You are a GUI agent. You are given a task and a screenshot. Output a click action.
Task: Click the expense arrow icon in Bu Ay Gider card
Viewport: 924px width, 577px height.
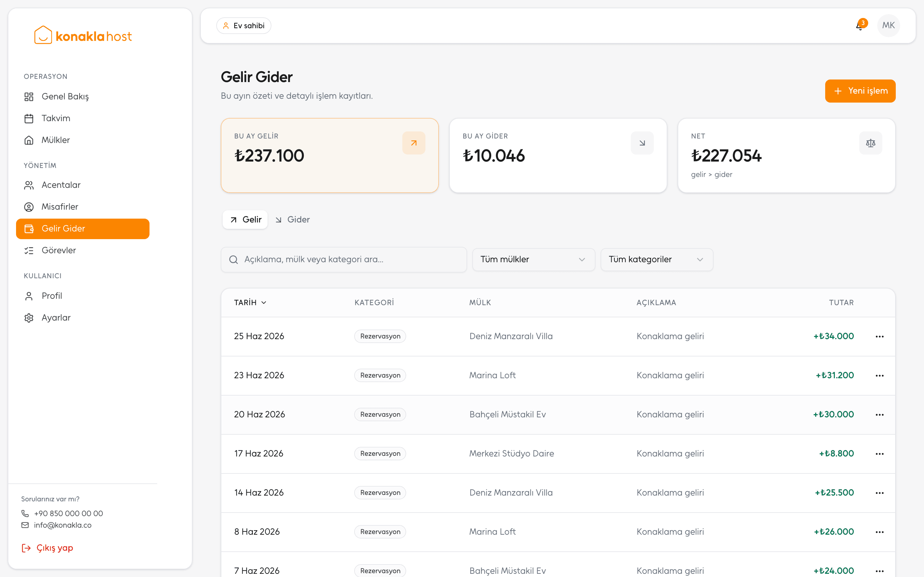click(642, 143)
